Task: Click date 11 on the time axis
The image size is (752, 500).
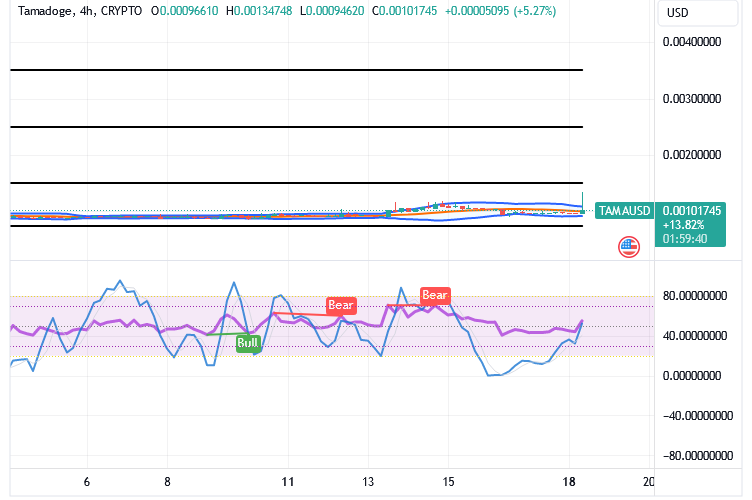Action: point(288,482)
